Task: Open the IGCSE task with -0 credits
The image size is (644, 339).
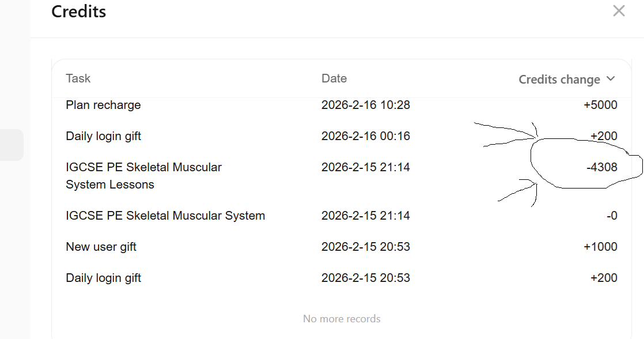Action: 165,216
